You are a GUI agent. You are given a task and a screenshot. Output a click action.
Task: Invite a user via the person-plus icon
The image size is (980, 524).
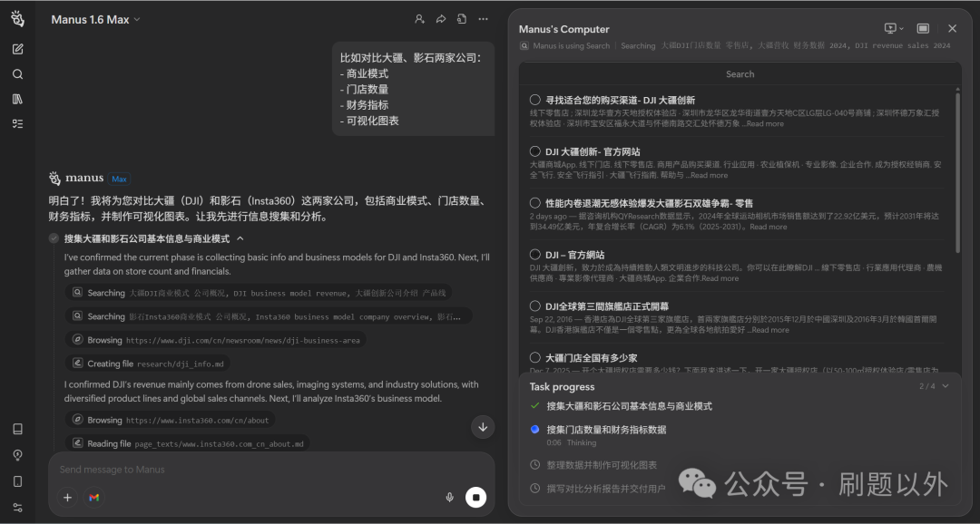point(419,18)
